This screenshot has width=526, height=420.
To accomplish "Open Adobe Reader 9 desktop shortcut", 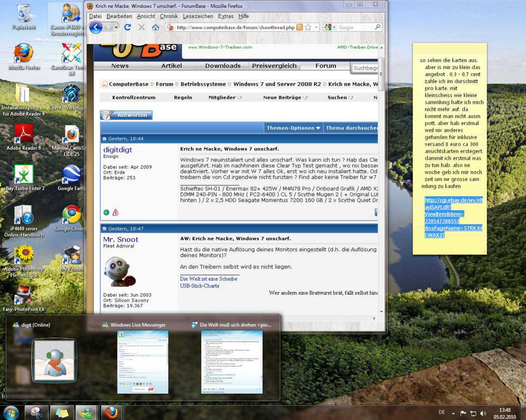I will click(x=23, y=137).
